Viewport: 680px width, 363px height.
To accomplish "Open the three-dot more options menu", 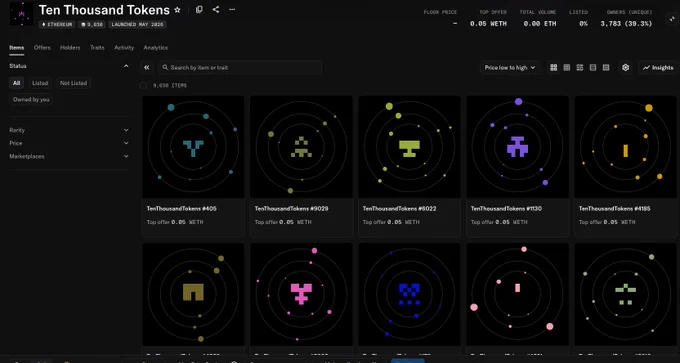I will [x=232, y=10].
